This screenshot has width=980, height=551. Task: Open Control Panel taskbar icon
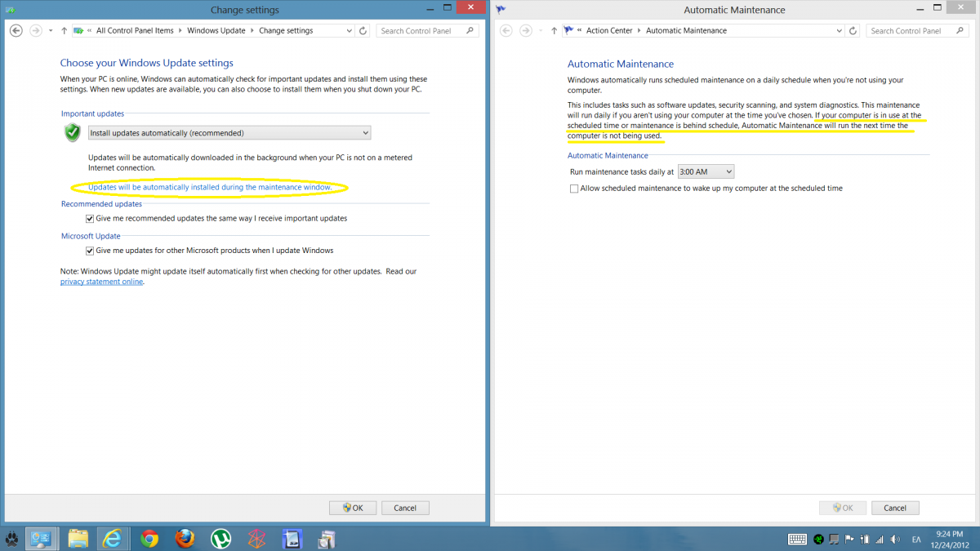point(41,539)
